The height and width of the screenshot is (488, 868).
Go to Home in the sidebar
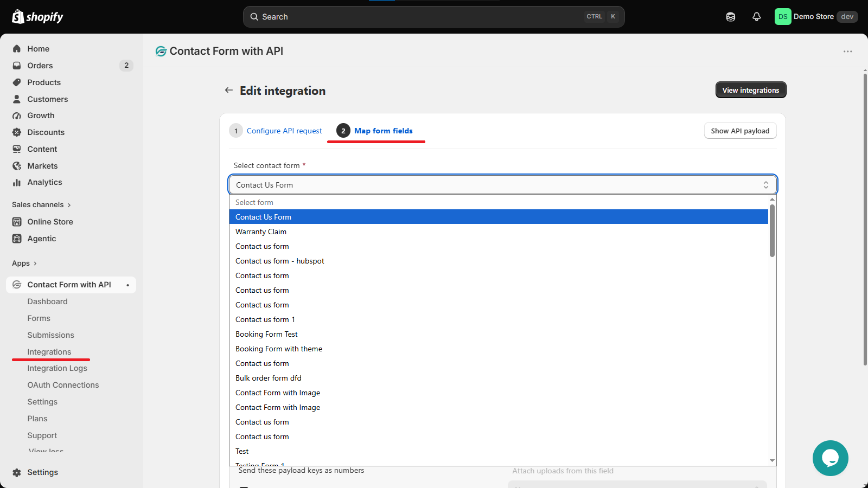39,49
